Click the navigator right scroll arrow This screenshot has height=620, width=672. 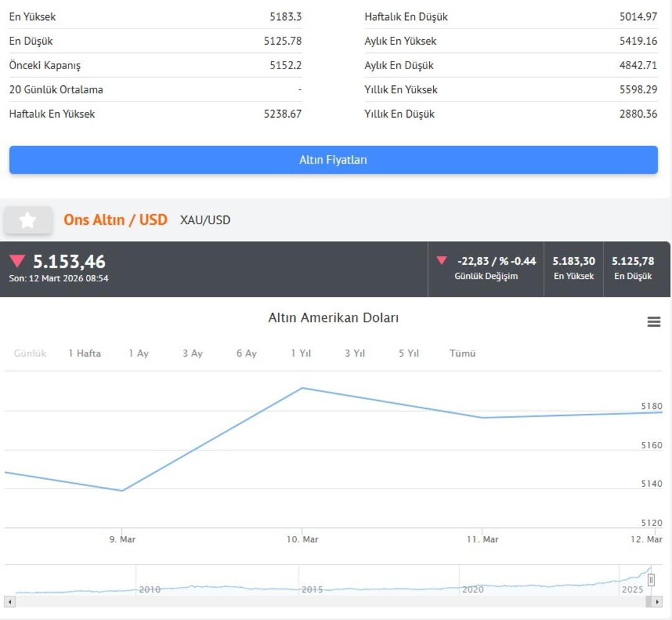[657, 602]
